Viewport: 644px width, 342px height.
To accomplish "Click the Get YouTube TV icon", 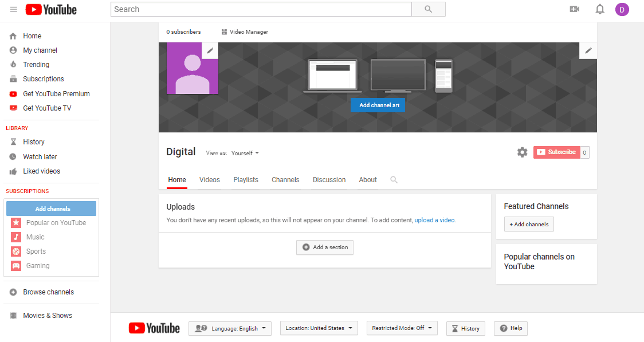I will click(13, 108).
